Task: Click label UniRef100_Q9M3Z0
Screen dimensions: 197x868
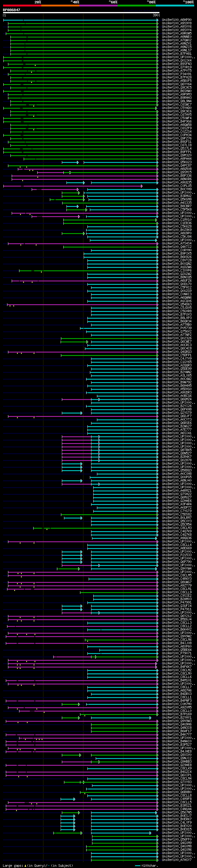Action: (x=177, y=155)
